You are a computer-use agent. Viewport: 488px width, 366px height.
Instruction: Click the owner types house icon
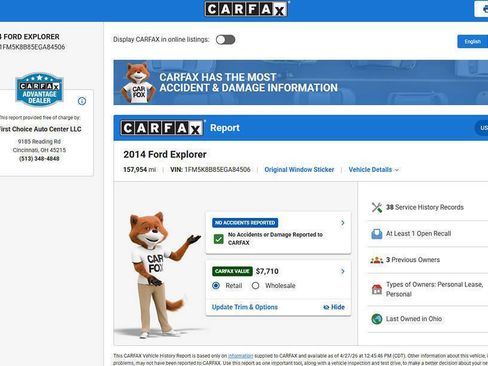coord(377,289)
